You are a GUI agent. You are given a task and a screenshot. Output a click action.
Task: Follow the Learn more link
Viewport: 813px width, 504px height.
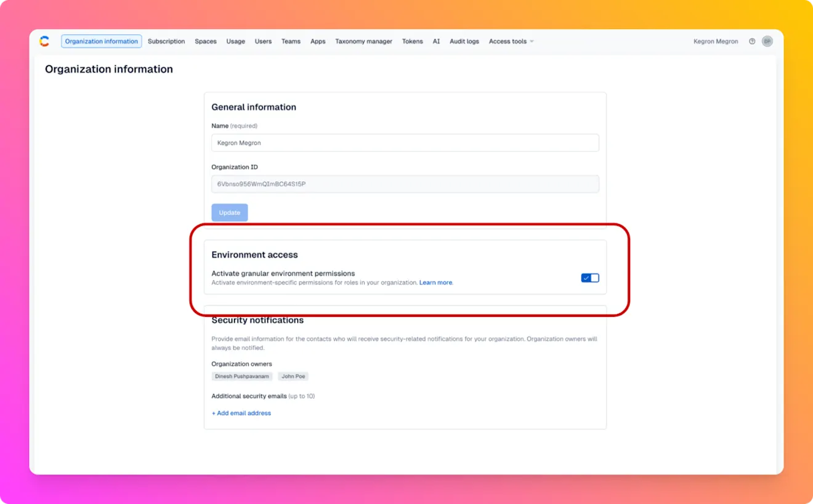coord(435,282)
